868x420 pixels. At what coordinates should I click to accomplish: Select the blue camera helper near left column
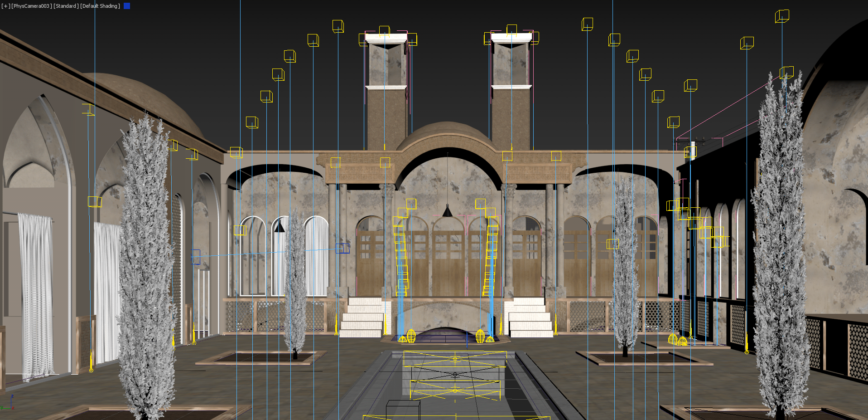click(x=342, y=248)
